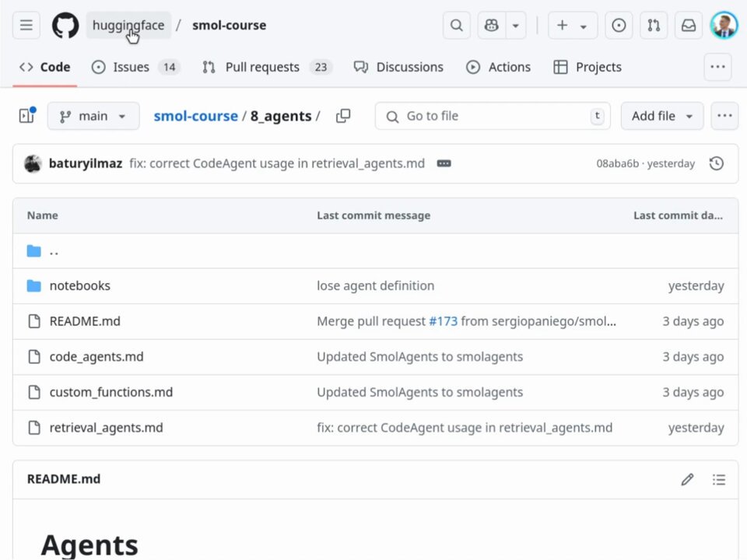Open the README.md file

tap(85, 321)
